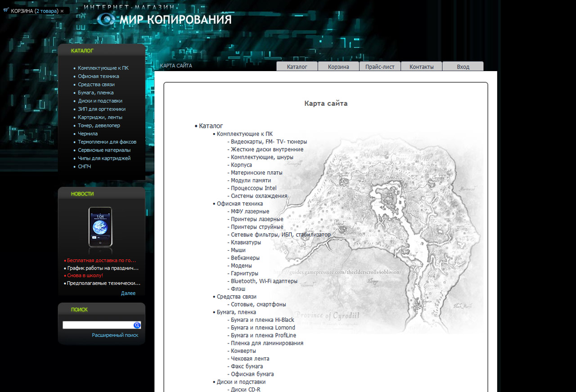Open Сотовые, смартфоны site map entry
Image resolution: width=576 pixels, height=392 pixels.
pos(258,304)
